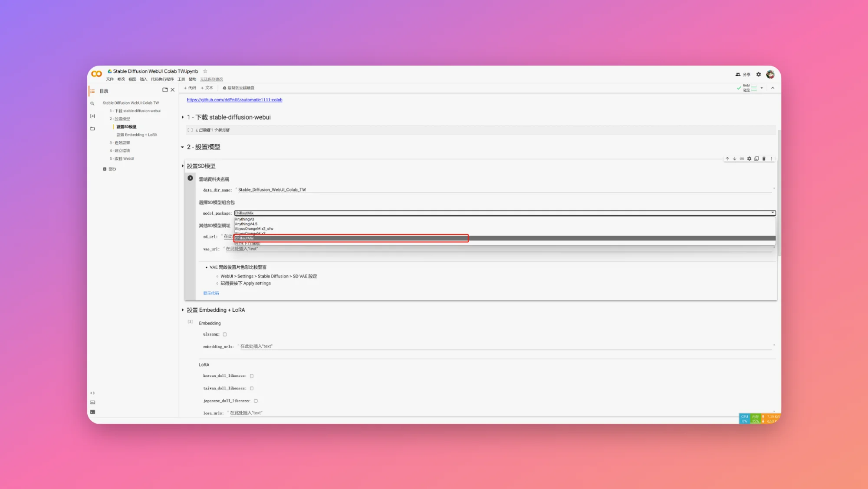The height and width of the screenshot is (489, 868).
Task: Click the lora_urls input field
Action: pyautogui.click(x=501, y=413)
